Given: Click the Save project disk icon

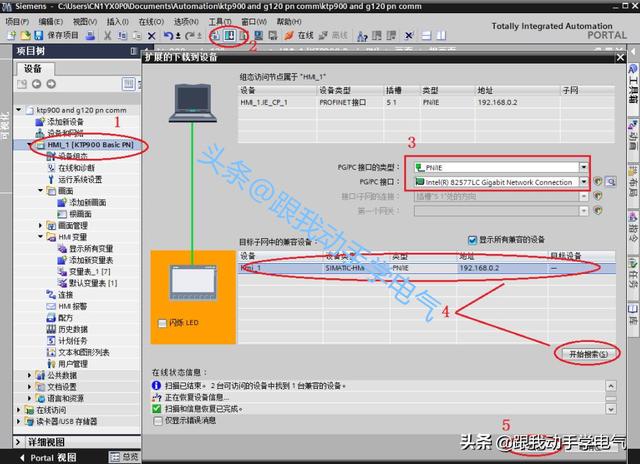Looking at the screenshot, I should 38,36.
